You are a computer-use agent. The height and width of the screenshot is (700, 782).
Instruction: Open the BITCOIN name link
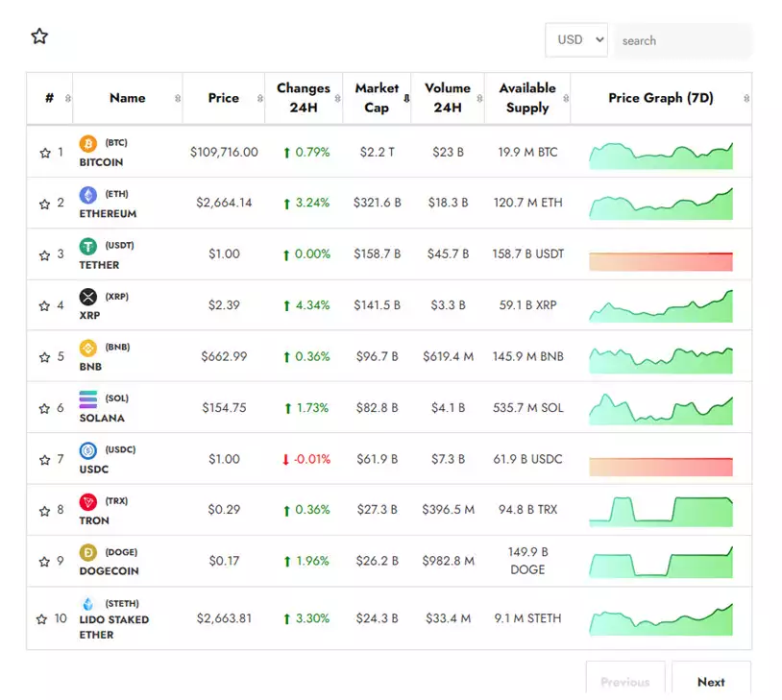[x=101, y=162]
